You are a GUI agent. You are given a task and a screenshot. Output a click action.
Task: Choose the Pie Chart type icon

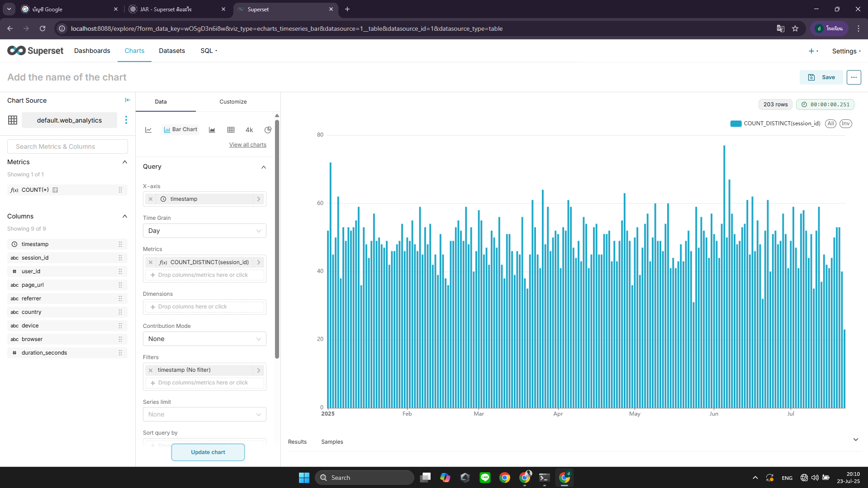click(268, 130)
